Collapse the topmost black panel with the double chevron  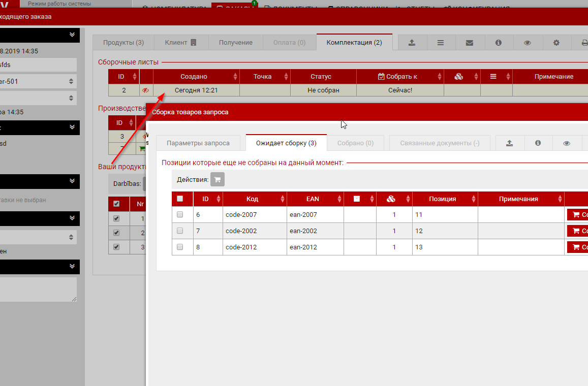72,35
